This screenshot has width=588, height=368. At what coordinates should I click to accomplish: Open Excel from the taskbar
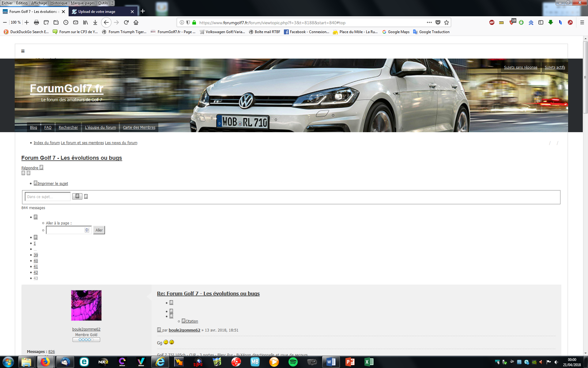[x=369, y=362]
